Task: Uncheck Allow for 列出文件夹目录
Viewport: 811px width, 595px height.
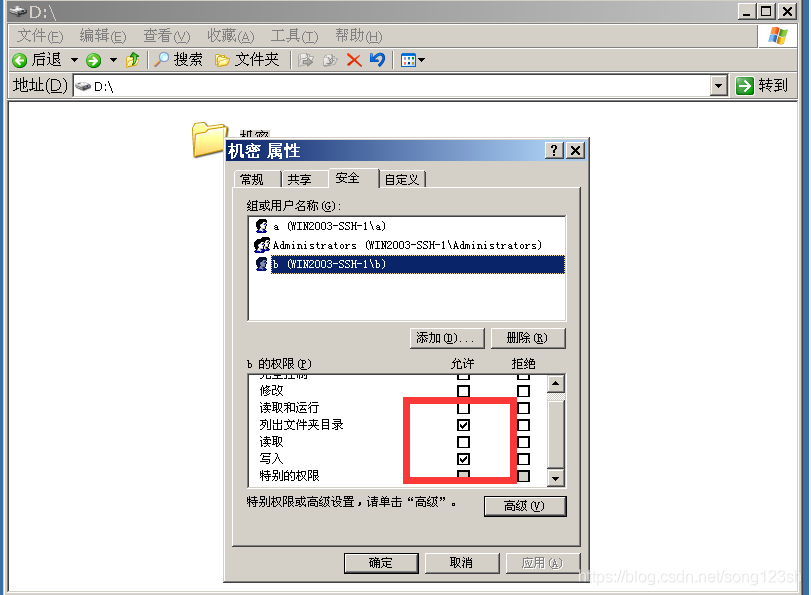Action: pyautogui.click(x=463, y=425)
